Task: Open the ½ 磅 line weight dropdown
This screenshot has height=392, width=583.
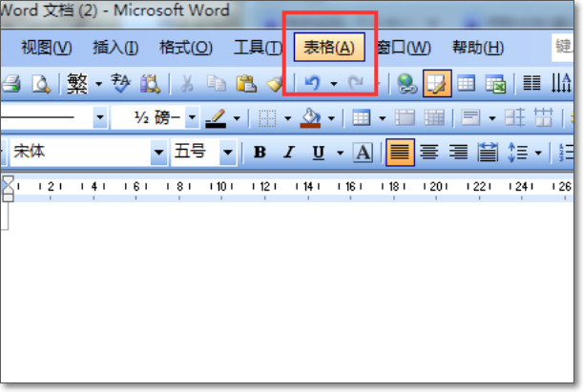Action: 192,117
